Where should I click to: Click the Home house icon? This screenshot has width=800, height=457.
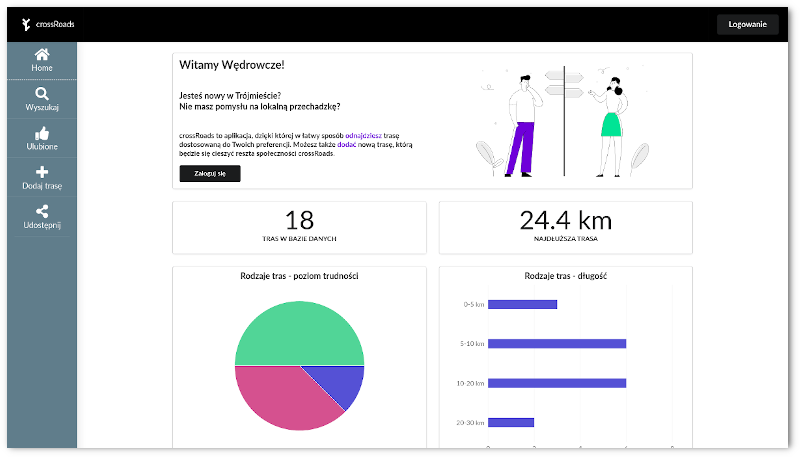42,54
